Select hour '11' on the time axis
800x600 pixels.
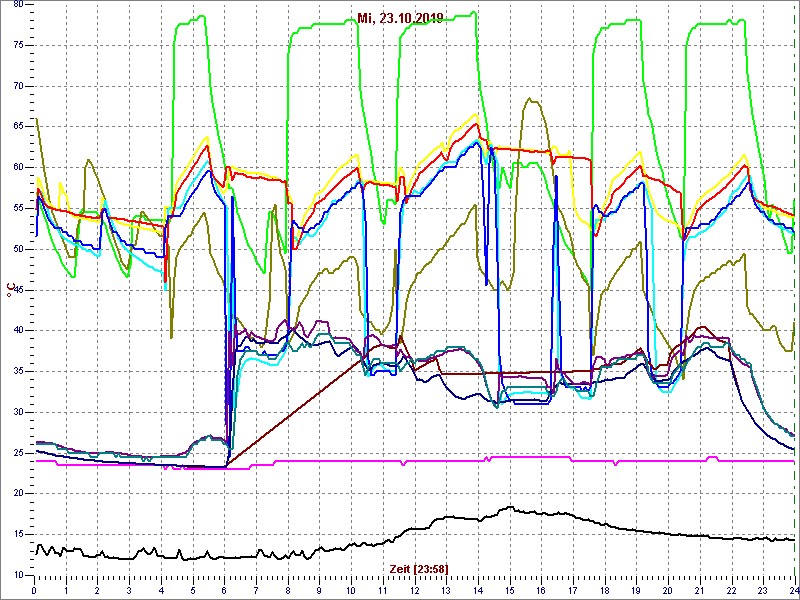point(383,591)
